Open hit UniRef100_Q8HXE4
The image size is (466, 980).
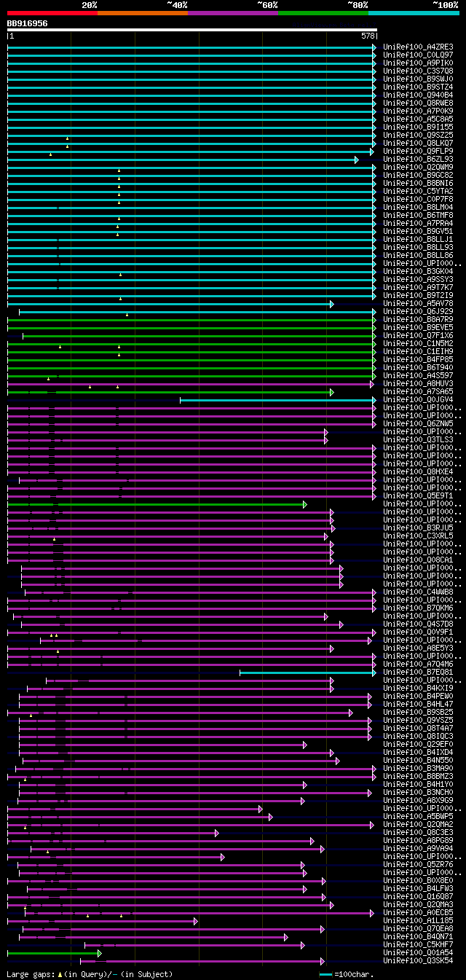pos(418,471)
